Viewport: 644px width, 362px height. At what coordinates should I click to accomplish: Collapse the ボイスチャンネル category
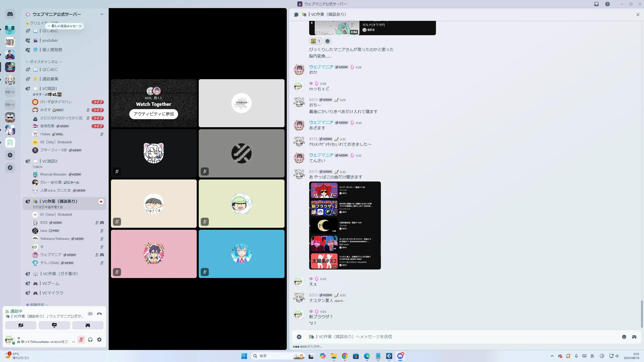point(44,62)
